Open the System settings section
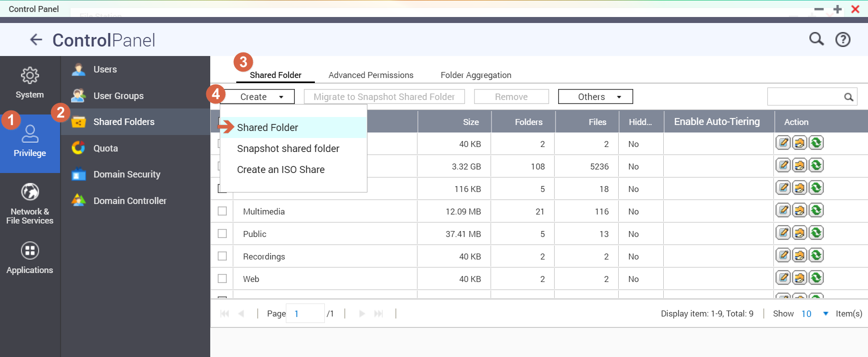Screen dimensions: 868x357 click(30, 83)
